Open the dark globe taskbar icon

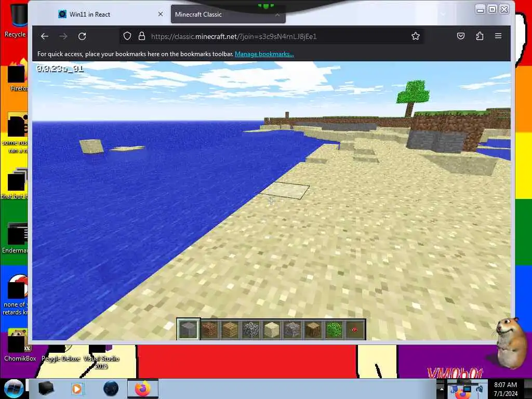111,389
